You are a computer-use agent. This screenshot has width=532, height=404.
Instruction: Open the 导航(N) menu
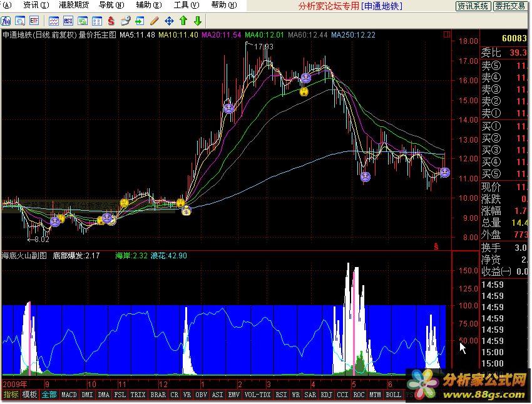click(x=111, y=5)
